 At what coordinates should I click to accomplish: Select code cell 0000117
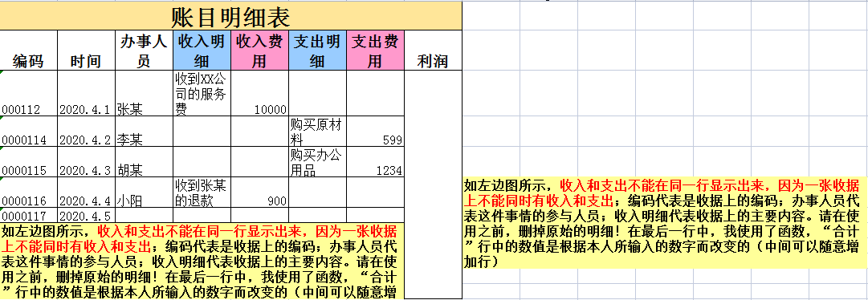(x=29, y=215)
